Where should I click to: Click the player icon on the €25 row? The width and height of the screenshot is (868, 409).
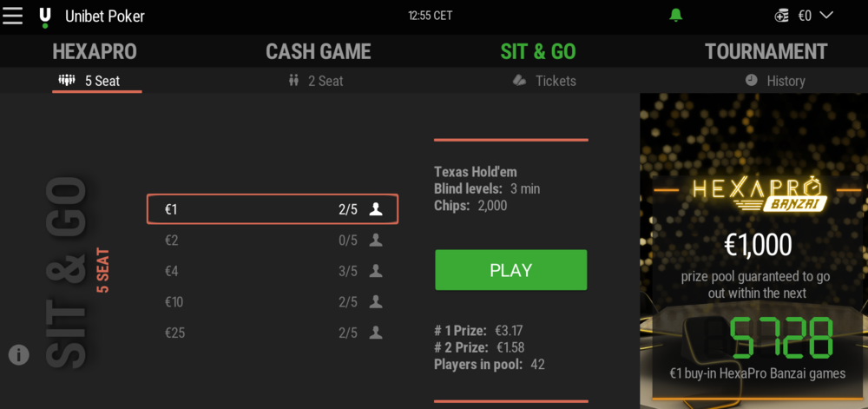pos(376,333)
